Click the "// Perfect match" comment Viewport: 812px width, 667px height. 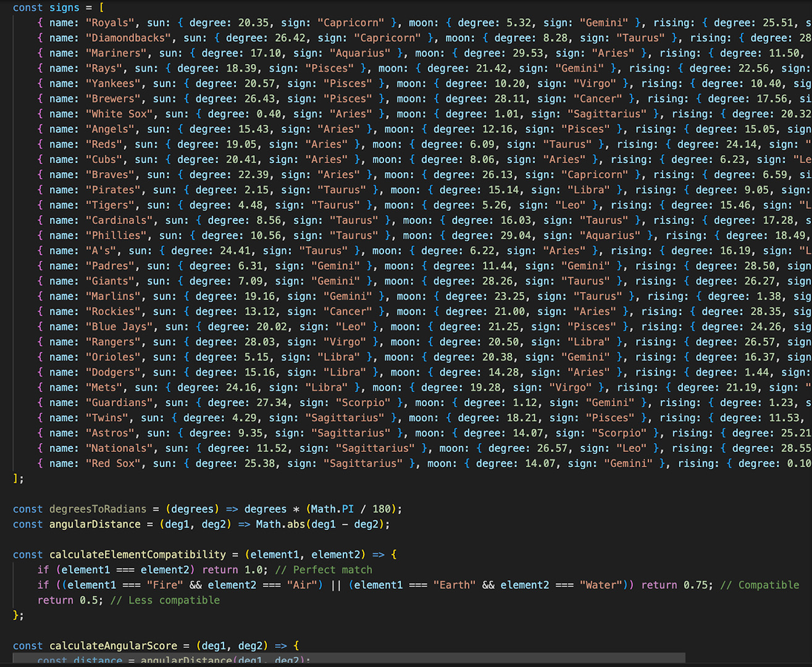point(324,570)
